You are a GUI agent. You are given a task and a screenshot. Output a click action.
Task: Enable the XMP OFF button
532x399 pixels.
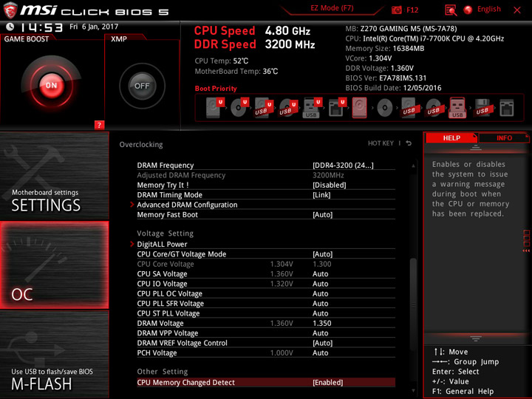(x=142, y=86)
